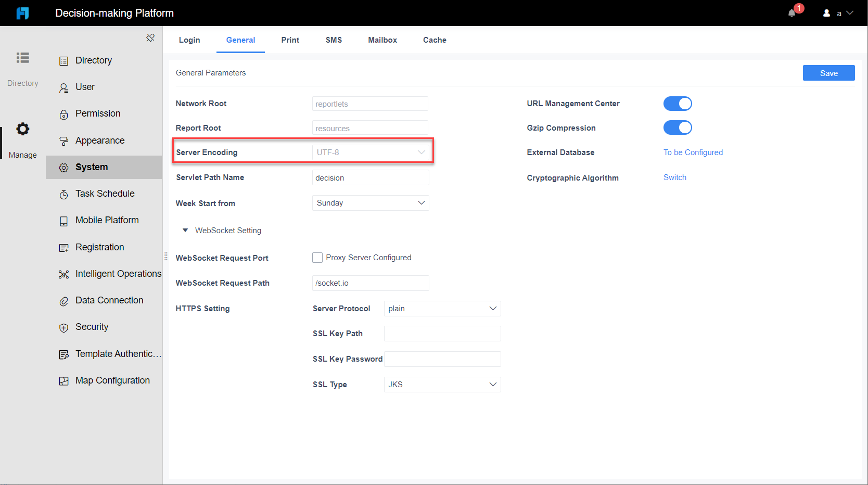Click the Map Configuration icon

pos(63,381)
